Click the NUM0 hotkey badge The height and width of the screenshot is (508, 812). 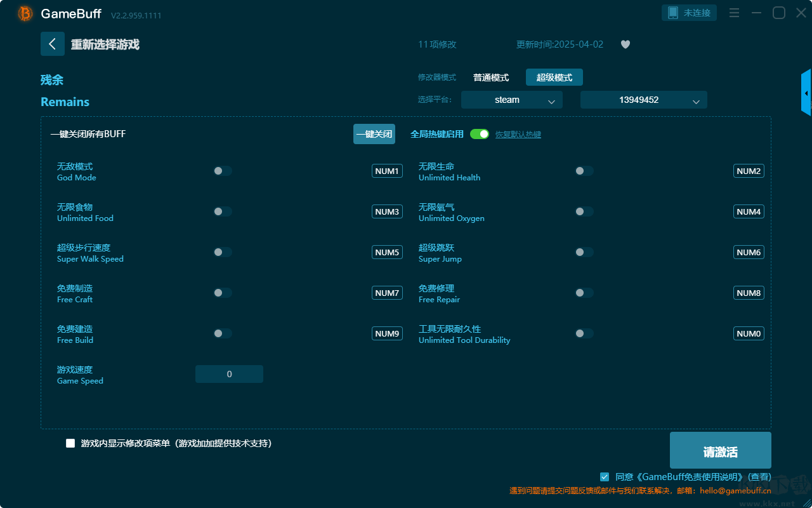[749, 333]
